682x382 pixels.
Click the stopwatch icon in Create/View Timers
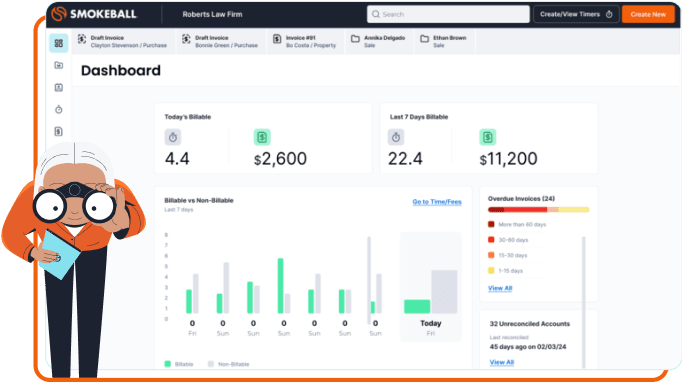tap(609, 14)
